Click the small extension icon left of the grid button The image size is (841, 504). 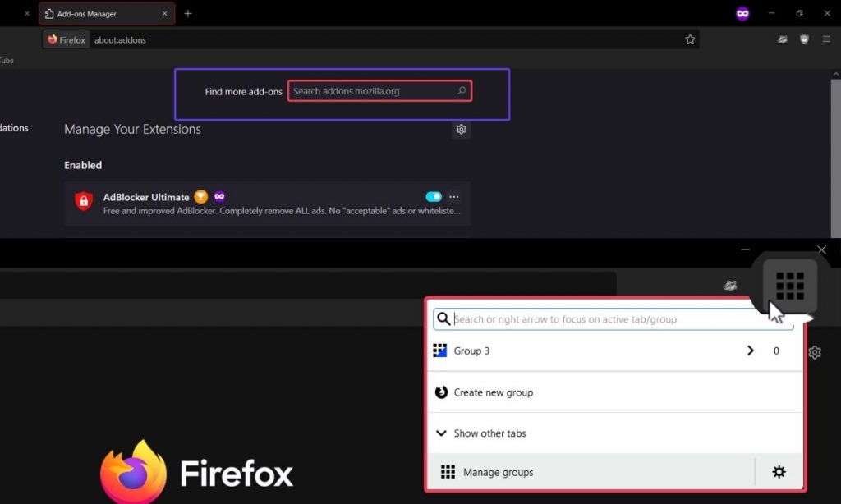tap(730, 285)
